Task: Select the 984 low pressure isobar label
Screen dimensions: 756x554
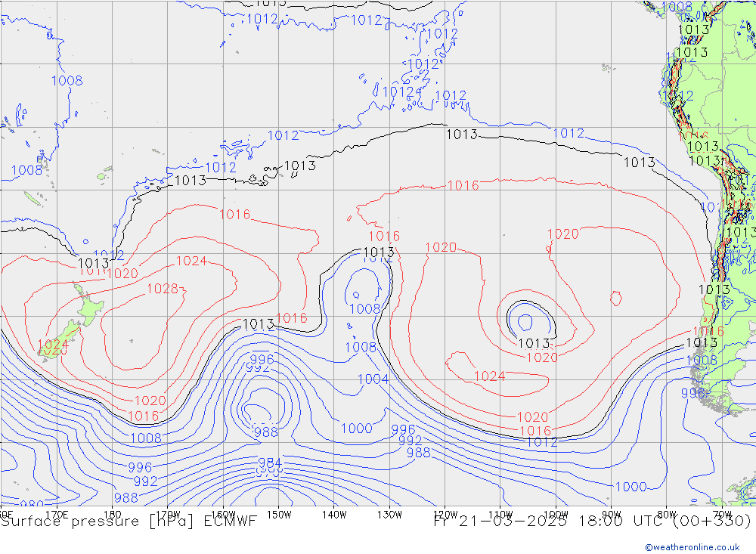Action: (270, 463)
